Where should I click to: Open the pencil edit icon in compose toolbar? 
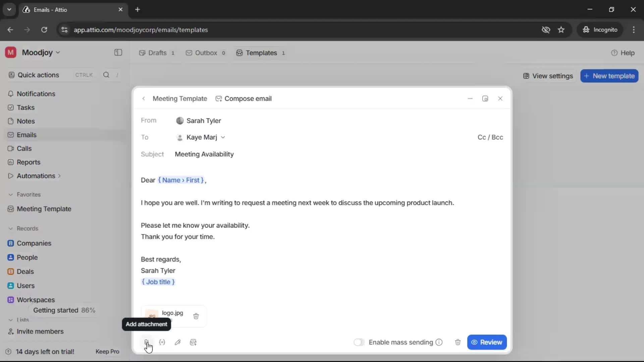point(178,342)
